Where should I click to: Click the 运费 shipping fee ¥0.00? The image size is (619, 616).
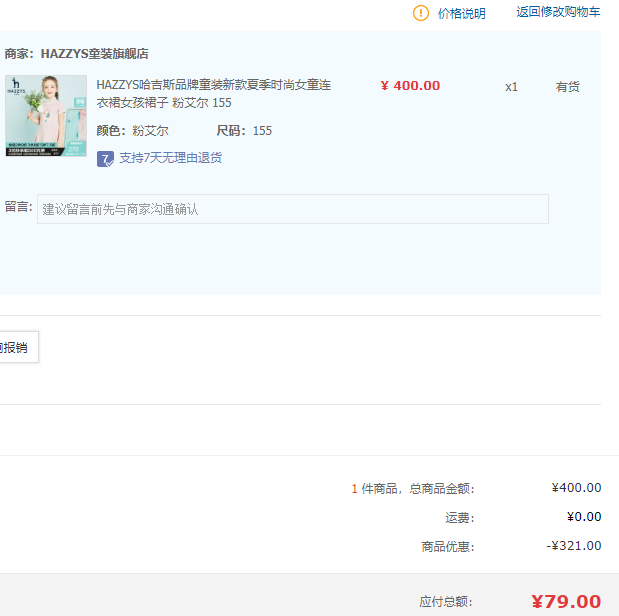click(x=583, y=517)
